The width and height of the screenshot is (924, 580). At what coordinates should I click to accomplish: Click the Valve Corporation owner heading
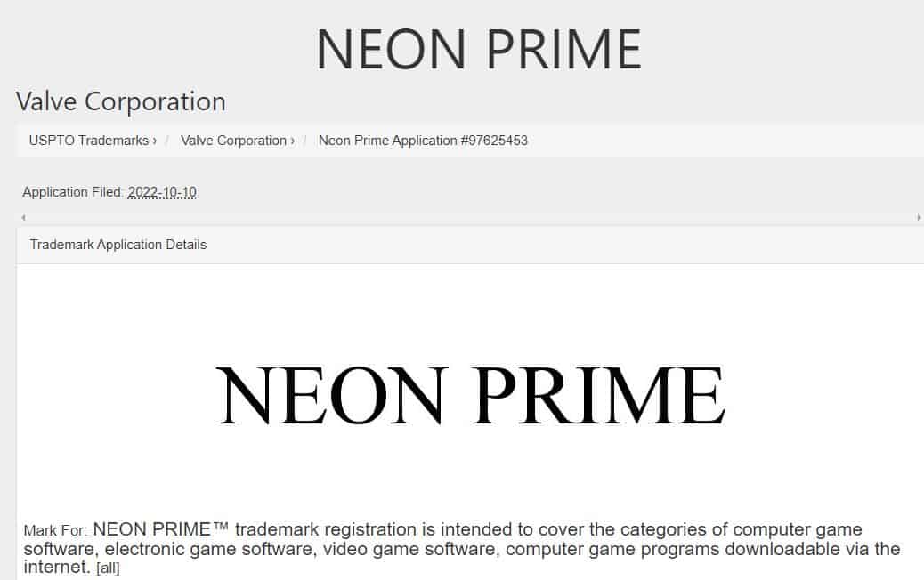click(121, 101)
